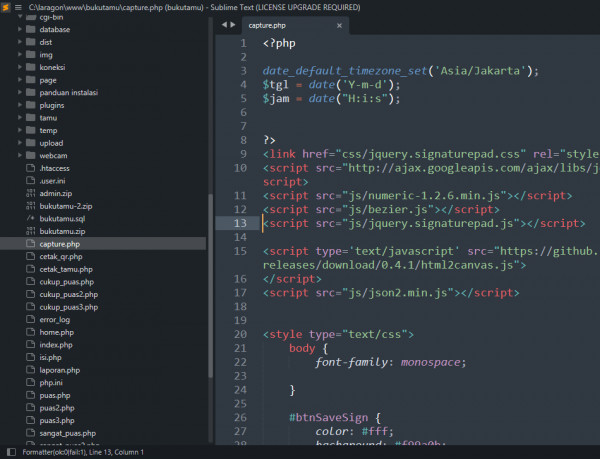Expand the img folder arrow
This screenshot has width=600, height=459.
click(20, 54)
